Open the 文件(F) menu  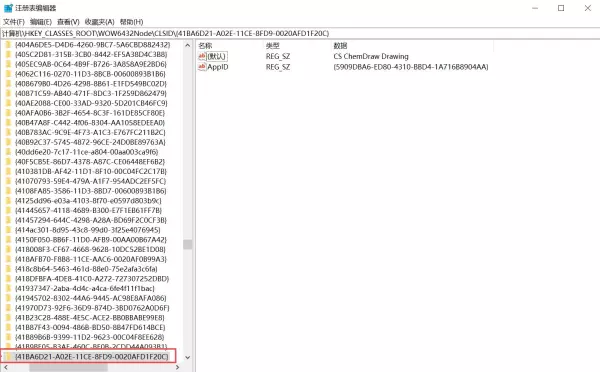point(14,22)
